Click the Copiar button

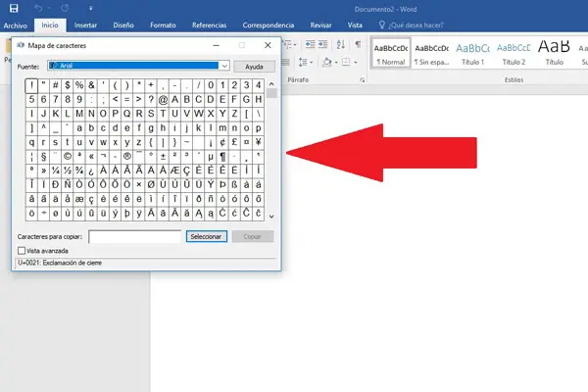[253, 237]
